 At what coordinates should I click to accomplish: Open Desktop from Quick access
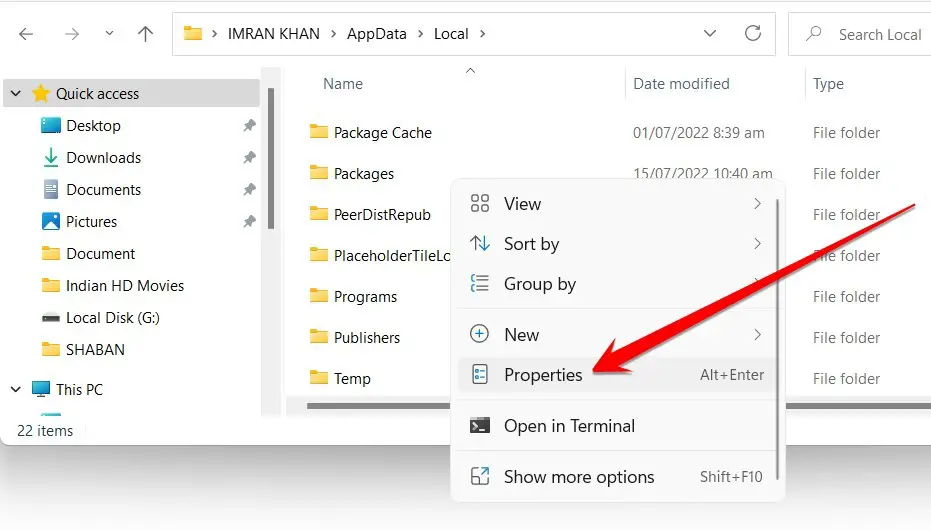click(x=93, y=126)
